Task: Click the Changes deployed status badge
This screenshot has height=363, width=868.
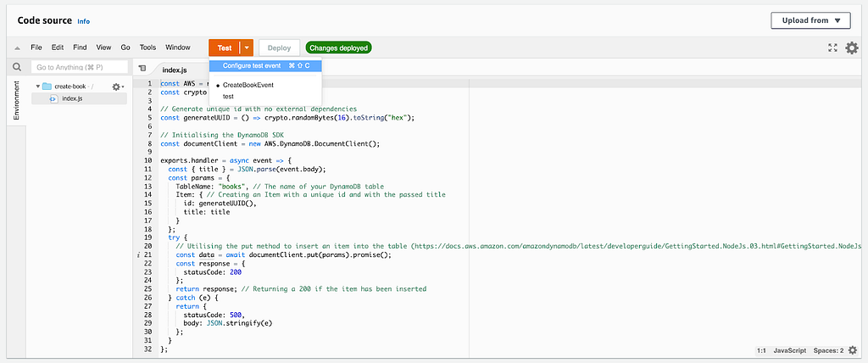Action: [338, 48]
